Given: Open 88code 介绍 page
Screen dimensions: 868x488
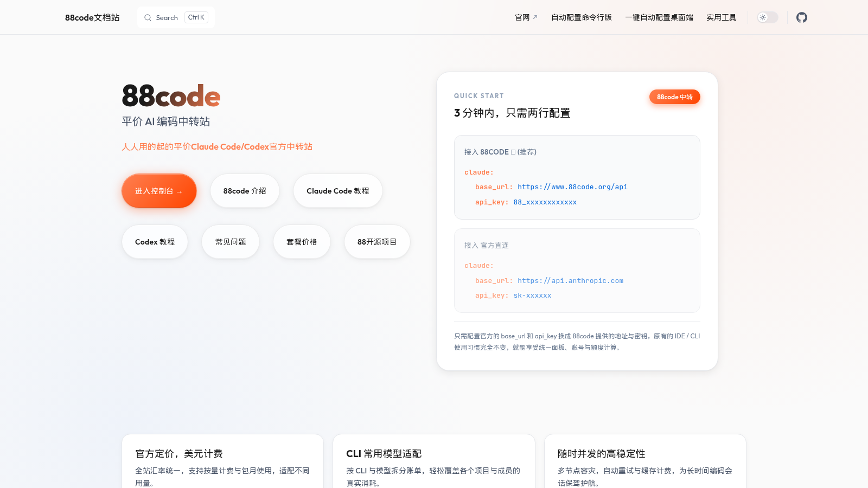Looking at the screenshot, I should [x=245, y=191].
